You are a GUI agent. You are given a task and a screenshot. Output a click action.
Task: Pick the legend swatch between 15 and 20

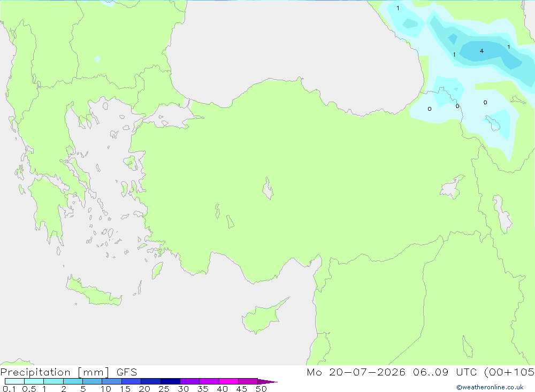132,381
